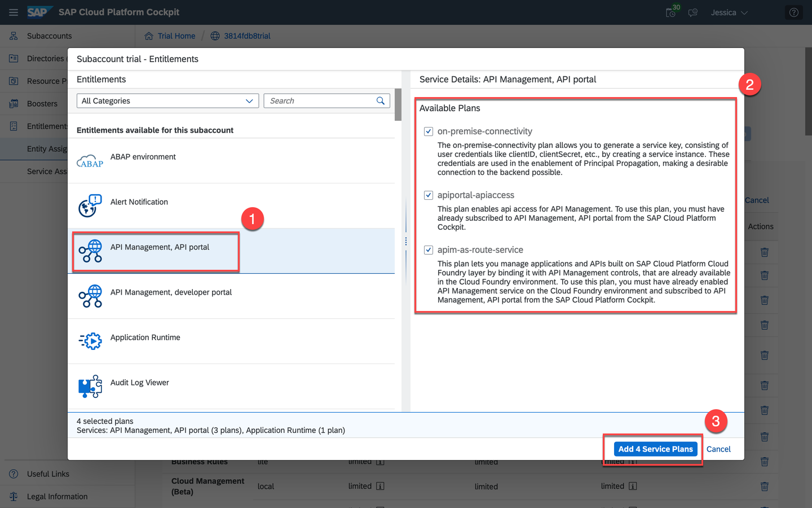The image size is (812, 508).
Task: Open the hamburger navigation menu
Action: 14,12
